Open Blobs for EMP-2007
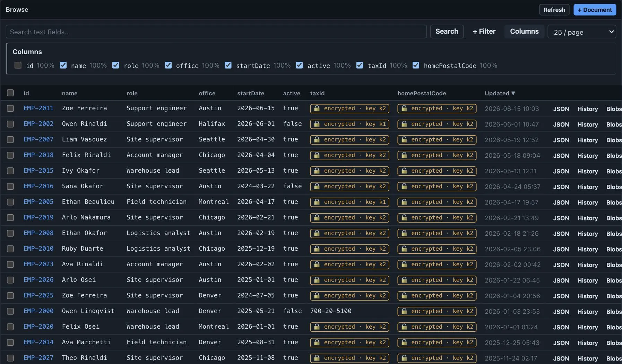 point(614,140)
